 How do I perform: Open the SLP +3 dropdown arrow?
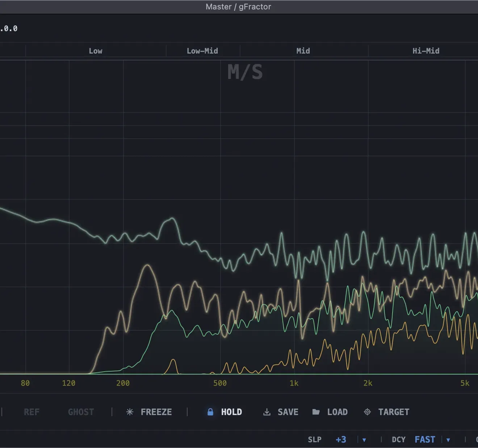click(364, 439)
